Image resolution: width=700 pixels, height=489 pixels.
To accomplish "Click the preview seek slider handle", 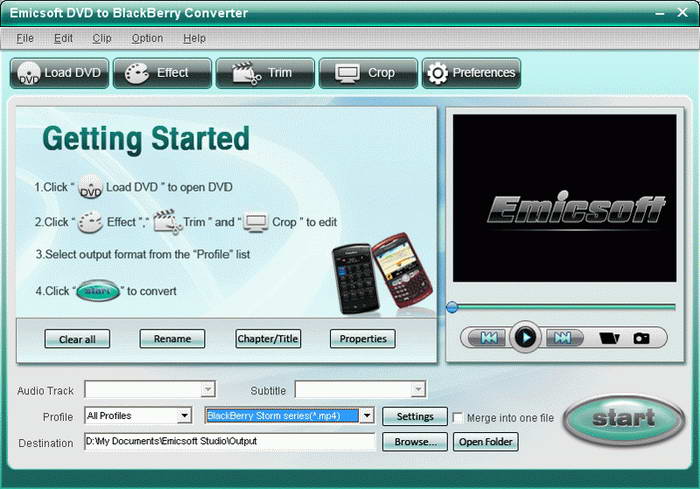I will 452,307.
